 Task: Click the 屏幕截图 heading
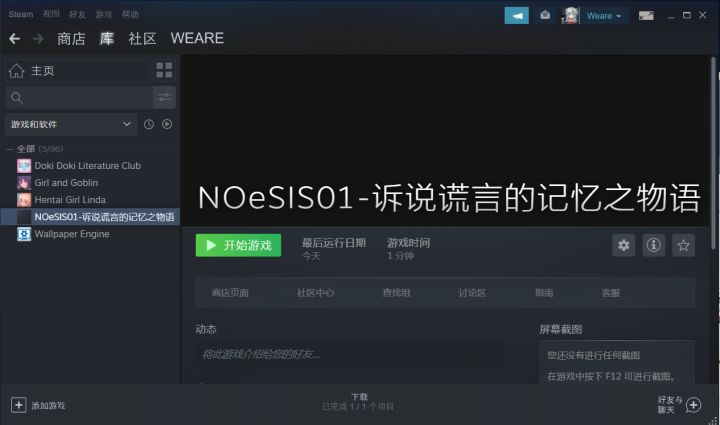(561, 330)
